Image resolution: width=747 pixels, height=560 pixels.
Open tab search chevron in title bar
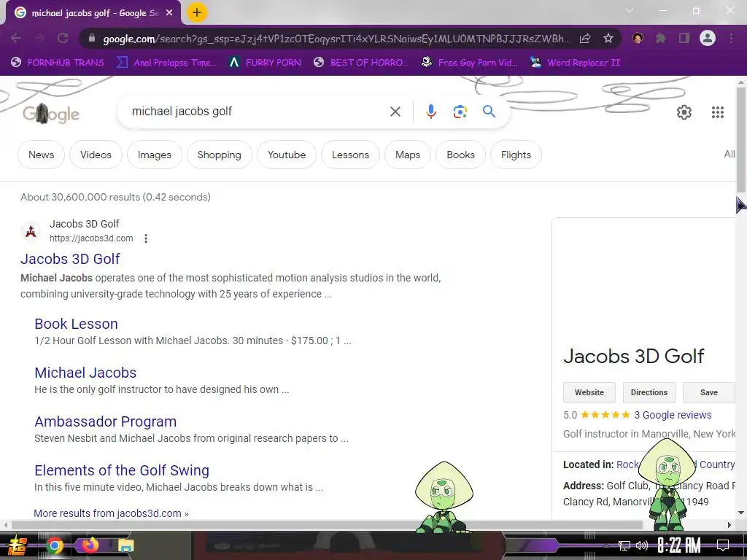click(630, 10)
